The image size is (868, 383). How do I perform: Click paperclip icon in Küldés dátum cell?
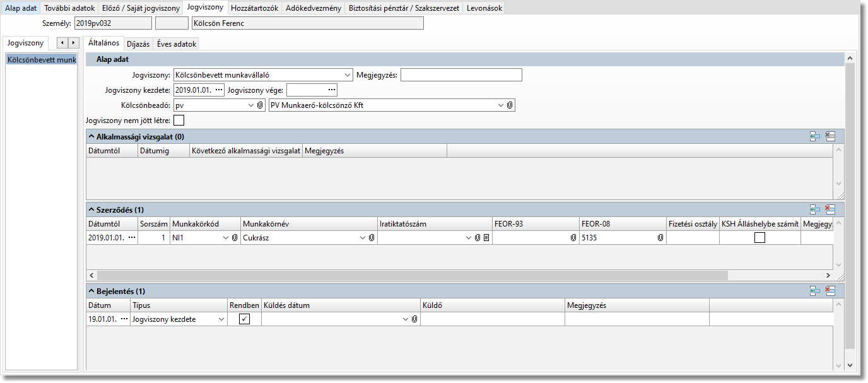(414, 319)
